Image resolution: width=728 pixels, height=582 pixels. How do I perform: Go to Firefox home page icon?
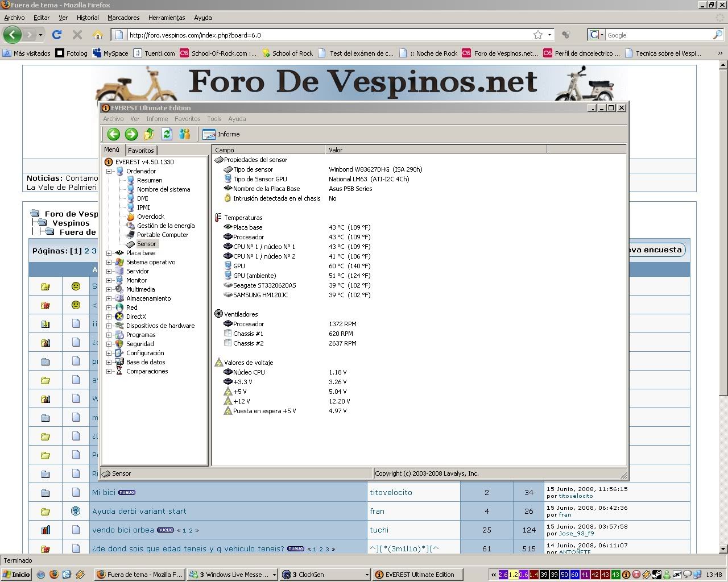tap(98, 35)
